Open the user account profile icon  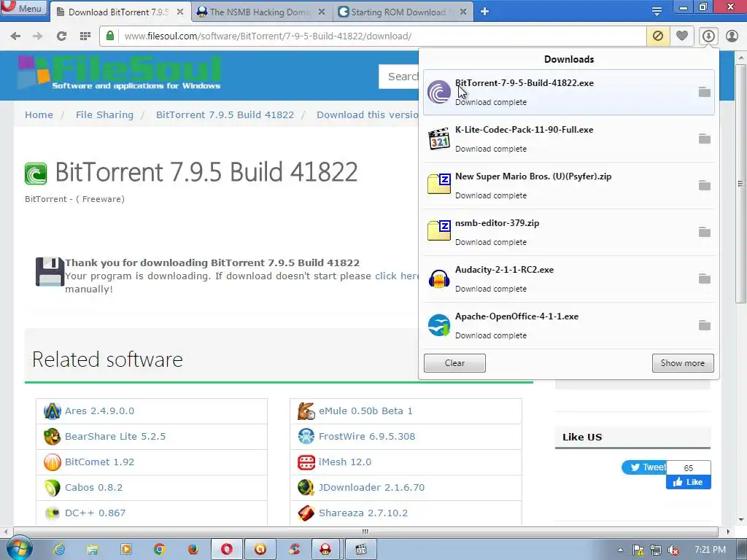pos(732,36)
